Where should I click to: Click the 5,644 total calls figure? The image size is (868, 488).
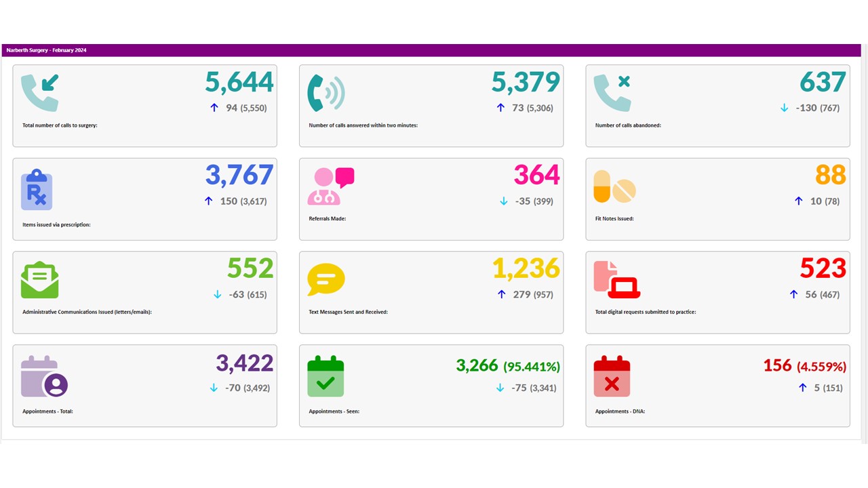239,82
